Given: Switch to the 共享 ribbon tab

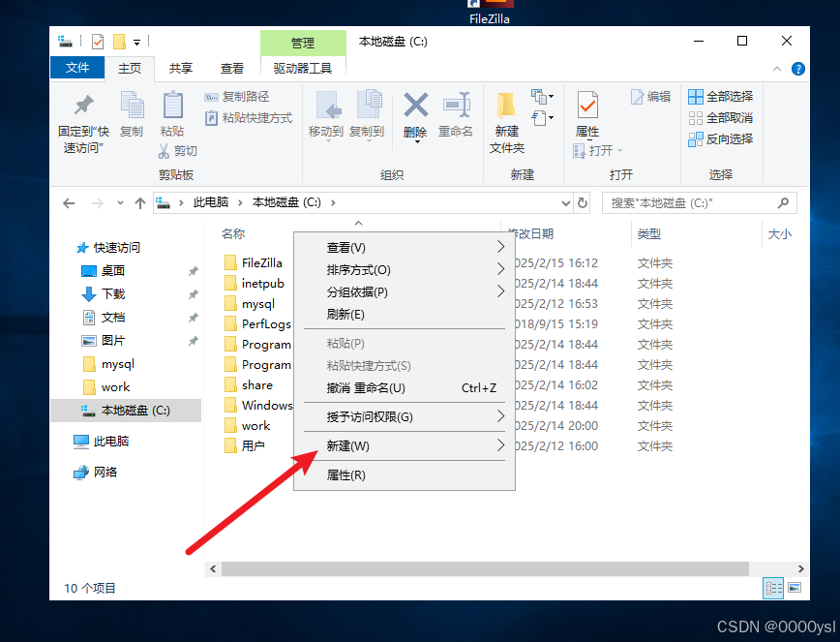Looking at the screenshot, I should 181,68.
